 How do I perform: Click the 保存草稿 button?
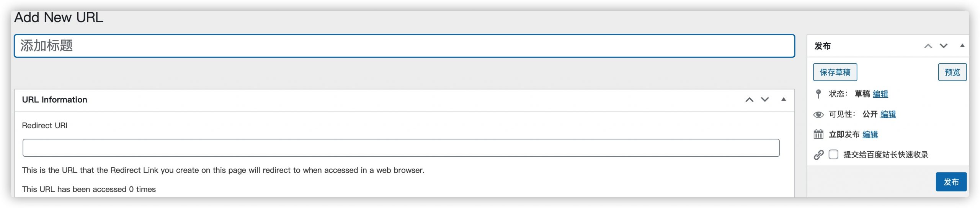[835, 72]
